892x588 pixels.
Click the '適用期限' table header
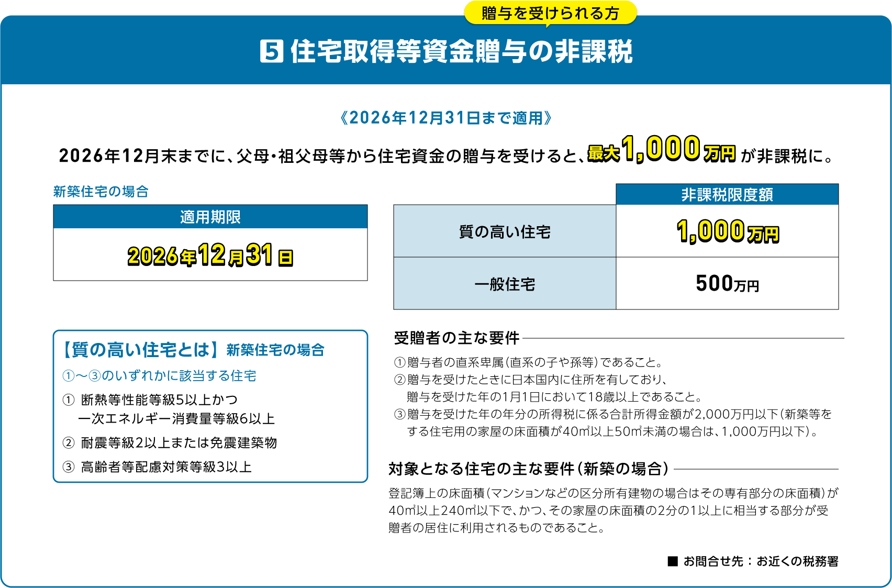[x=210, y=217]
